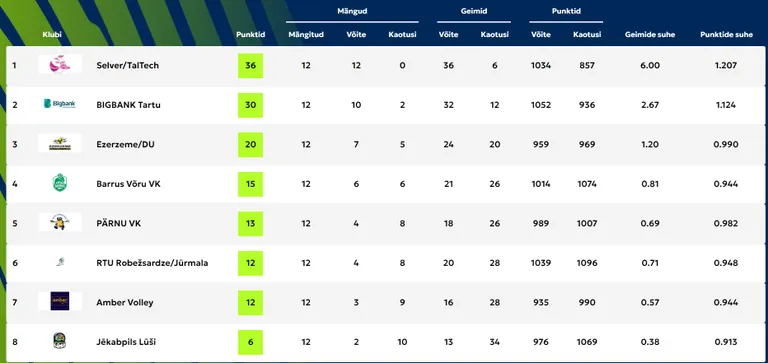Viewport: 768px width, 363px height.
Task: Click the Amber Volley logo
Action: [60, 302]
